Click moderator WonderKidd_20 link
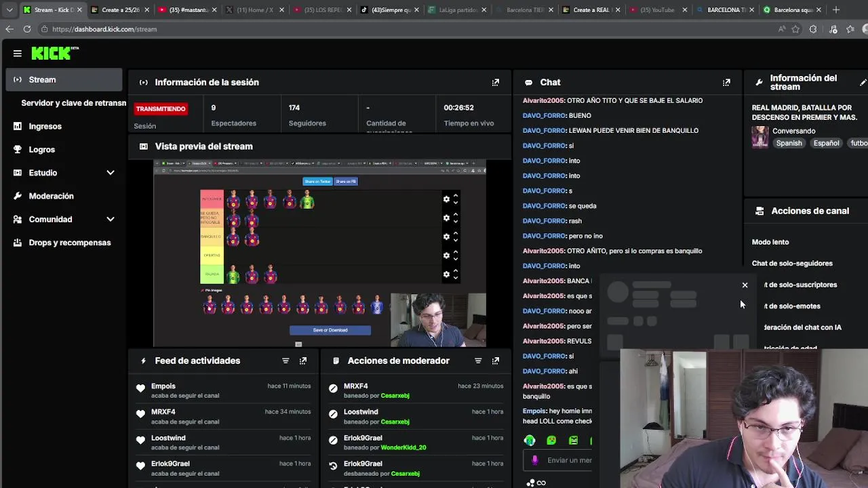This screenshot has width=868, height=488. (x=403, y=448)
